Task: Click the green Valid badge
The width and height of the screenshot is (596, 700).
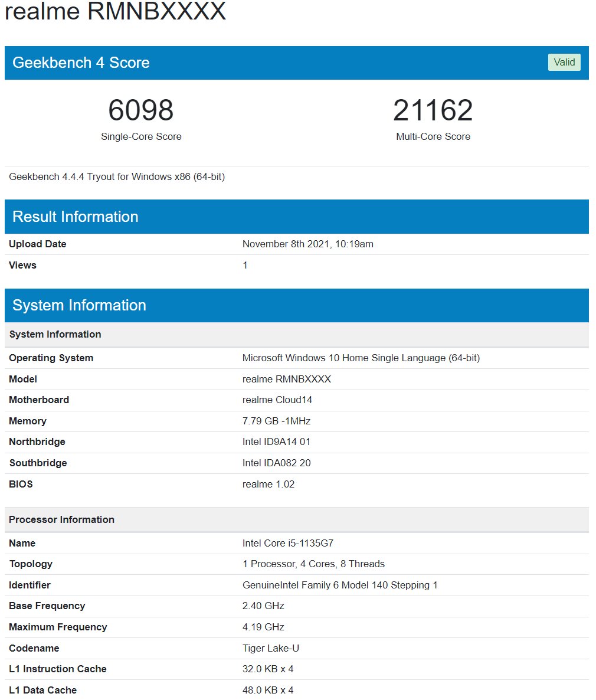Action: tap(564, 63)
